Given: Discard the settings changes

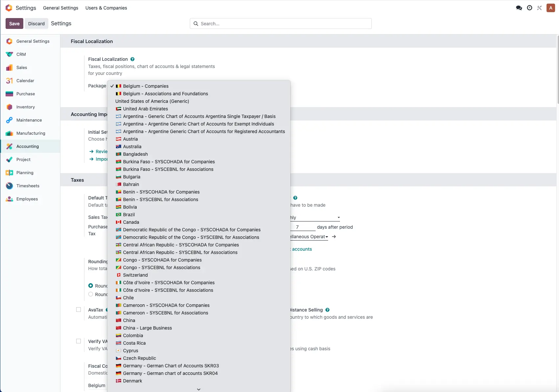Looking at the screenshot, I should pyautogui.click(x=36, y=24).
